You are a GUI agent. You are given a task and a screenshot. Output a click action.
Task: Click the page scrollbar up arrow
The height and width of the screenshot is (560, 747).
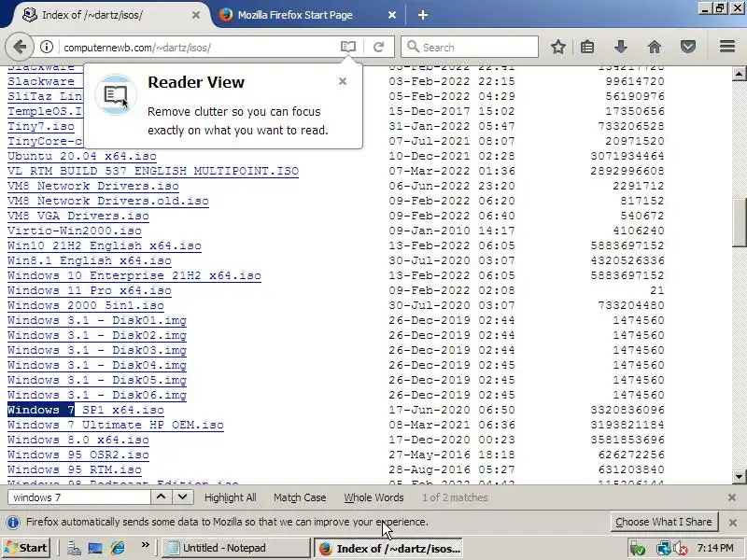click(739, 74)
